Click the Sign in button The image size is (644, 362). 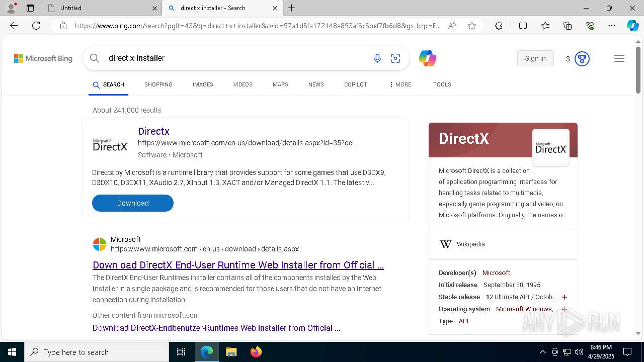tap(535, 58)
